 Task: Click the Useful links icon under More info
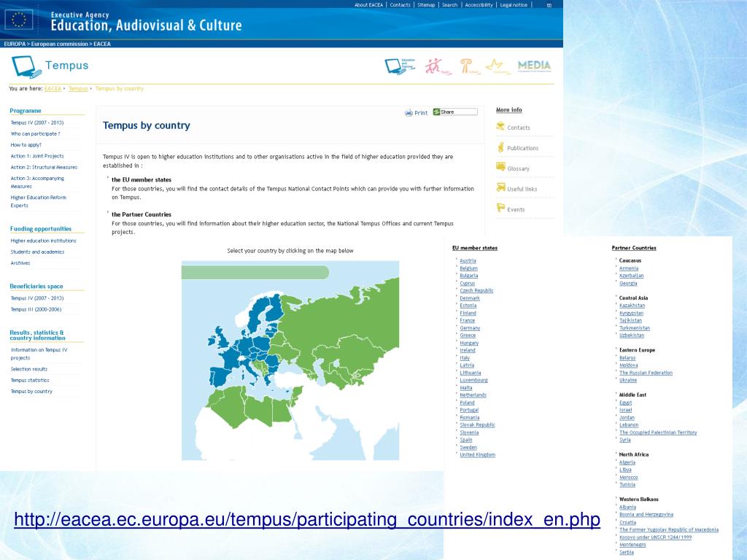click(x=500, y=187)
